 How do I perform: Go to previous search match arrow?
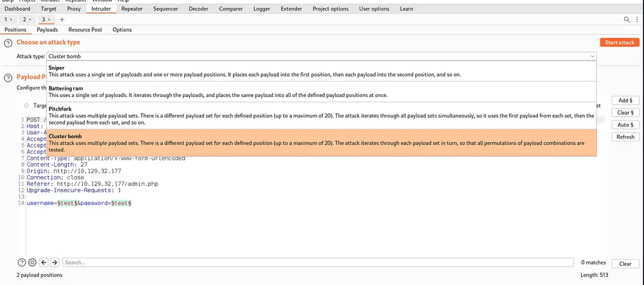click(44, 262)
